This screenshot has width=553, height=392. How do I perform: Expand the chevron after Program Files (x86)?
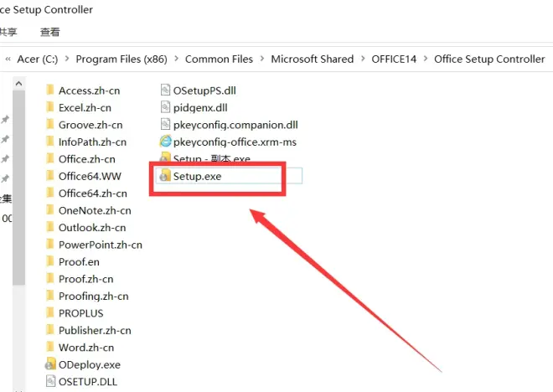[176, 59]
